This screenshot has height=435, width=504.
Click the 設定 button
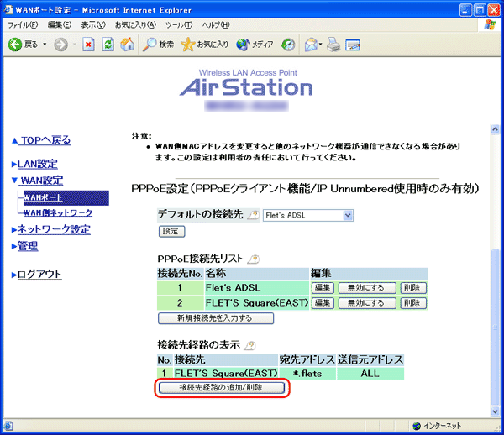point(171,231)
